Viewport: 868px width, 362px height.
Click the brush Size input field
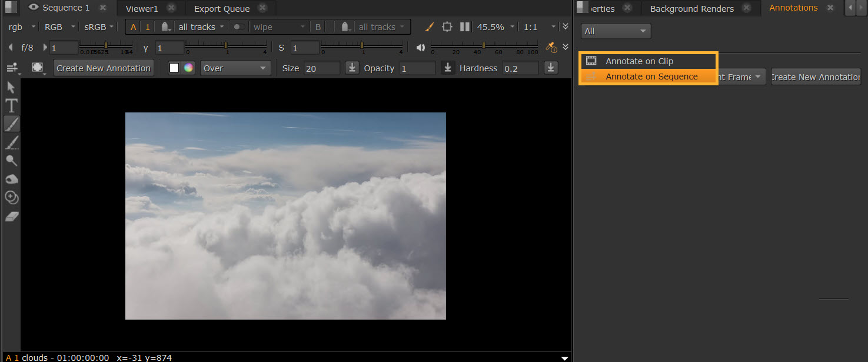[321, 68]
